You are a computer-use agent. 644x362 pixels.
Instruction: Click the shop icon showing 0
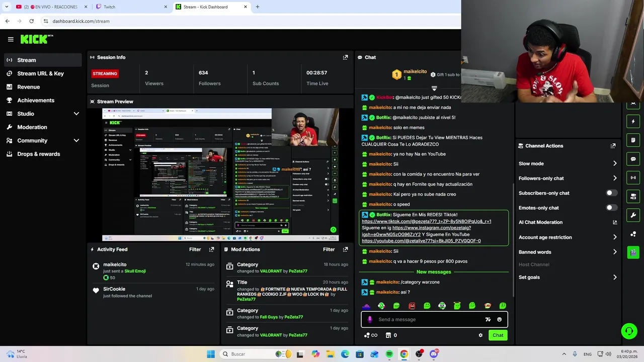(x=391, y=335)
